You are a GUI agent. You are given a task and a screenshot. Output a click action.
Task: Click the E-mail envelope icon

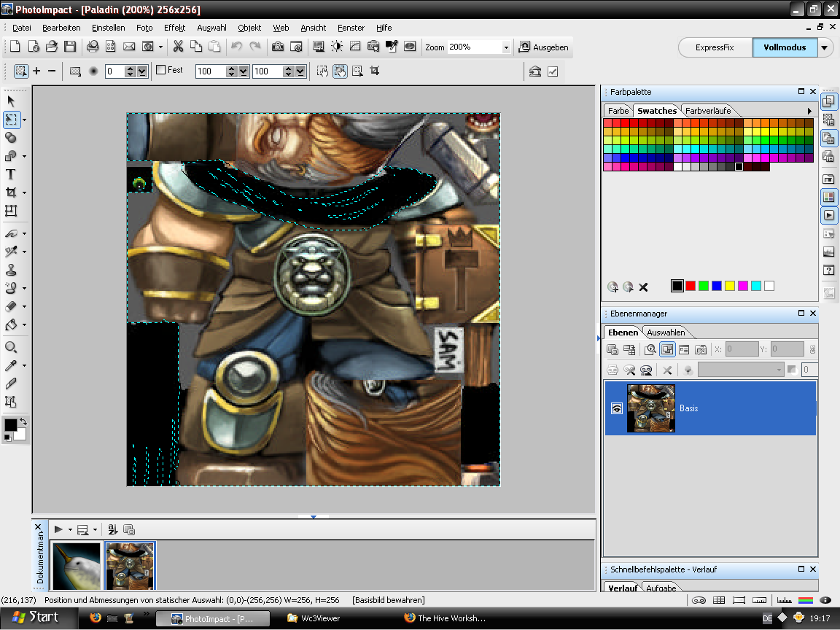129,47
